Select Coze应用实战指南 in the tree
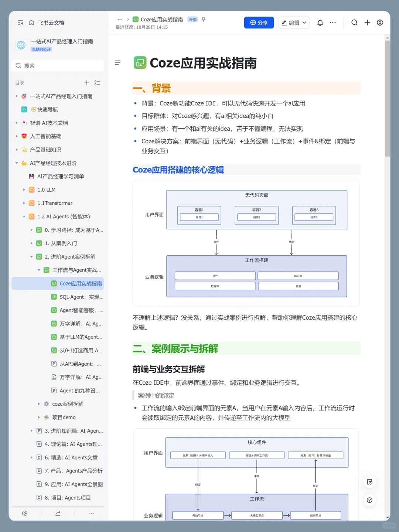The width and height of the screenshot is (399, 532). click(x=58, y=283)
